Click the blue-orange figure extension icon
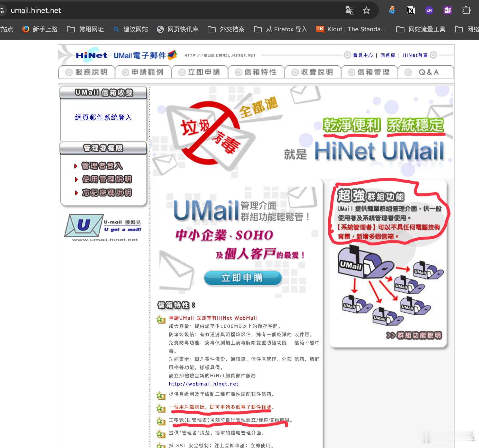The width and height of the screenshot is (479, 448). (x=392, y=10)
